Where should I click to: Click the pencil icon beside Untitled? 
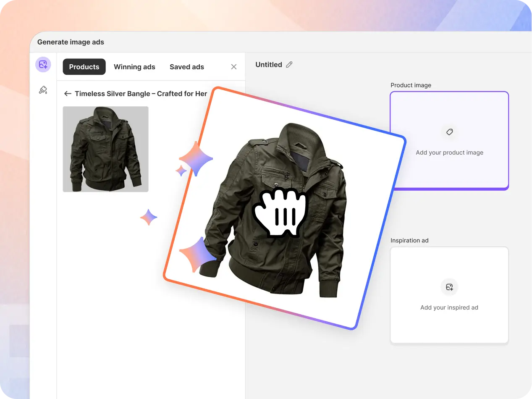289,65
